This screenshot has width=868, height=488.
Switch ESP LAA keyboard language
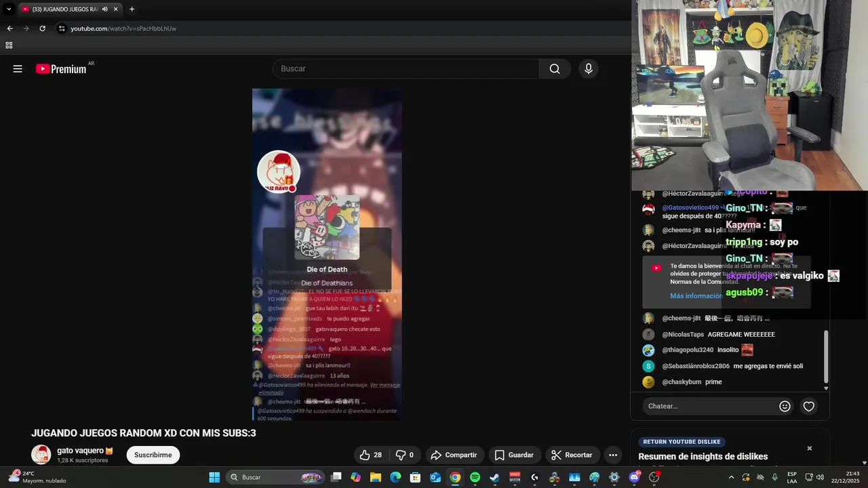point(792,477)
